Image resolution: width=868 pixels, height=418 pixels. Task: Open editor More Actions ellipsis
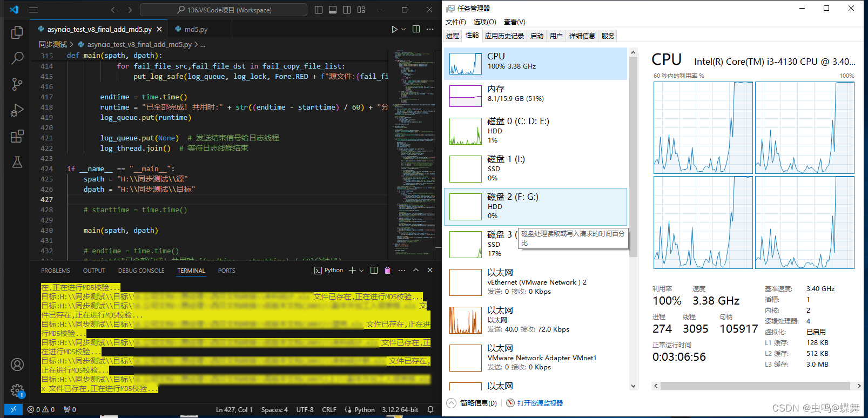tap(430, 29)
